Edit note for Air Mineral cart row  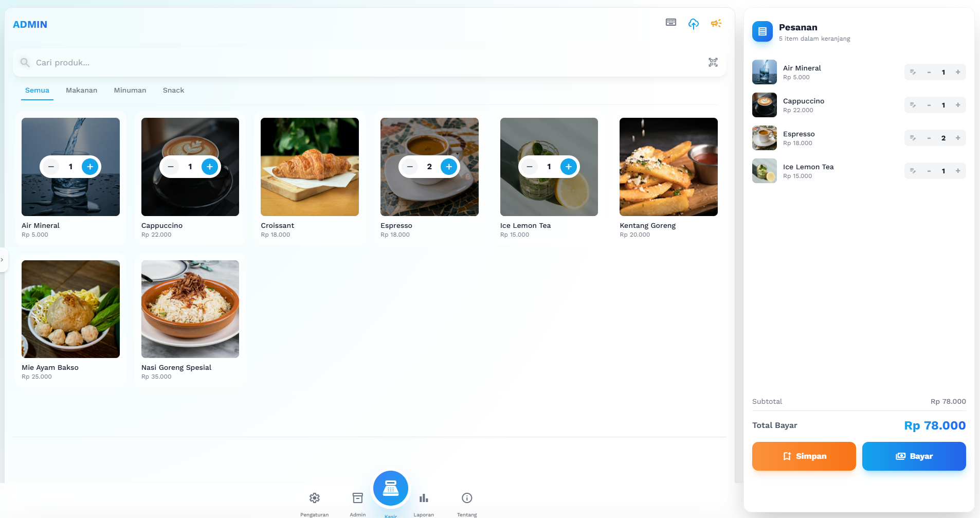(x=913, y=72)
